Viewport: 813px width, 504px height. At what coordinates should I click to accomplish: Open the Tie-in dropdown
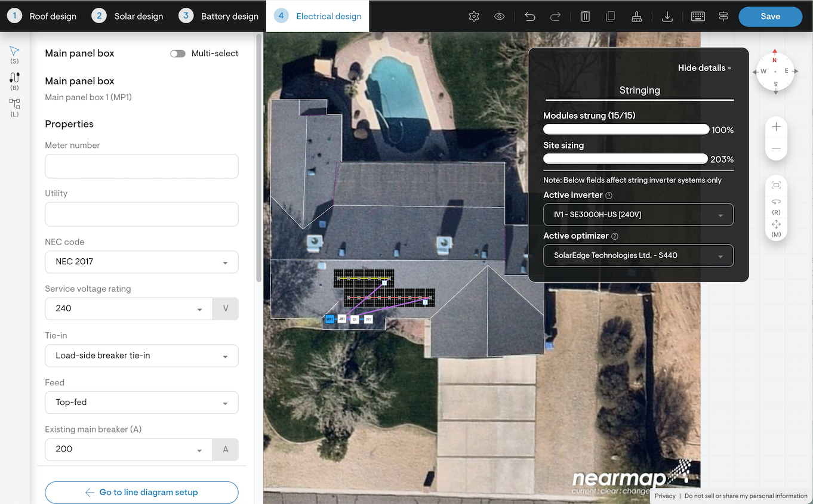click(141, 355)
